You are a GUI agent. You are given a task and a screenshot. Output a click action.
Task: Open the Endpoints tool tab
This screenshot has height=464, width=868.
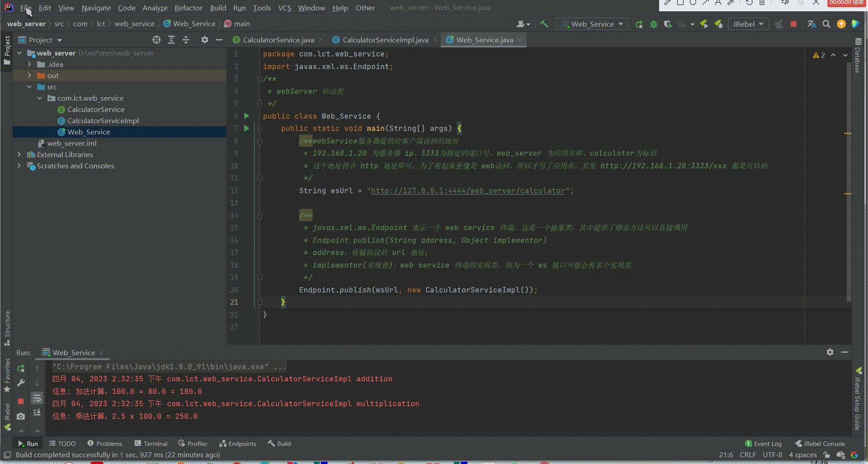point(238,444)
